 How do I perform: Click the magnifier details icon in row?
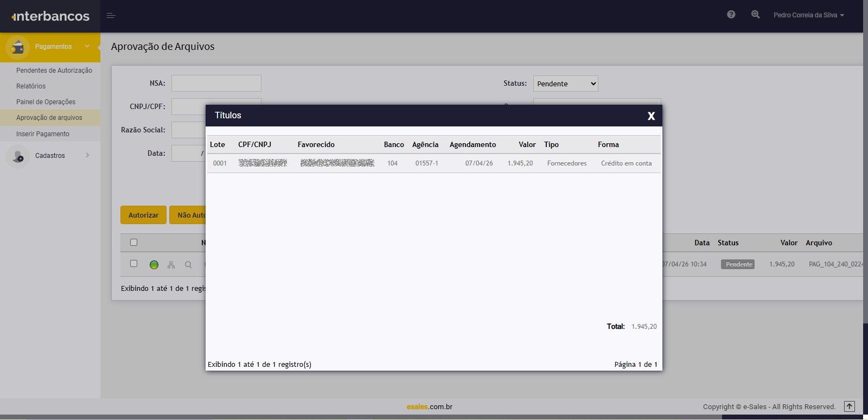click(188, 265)
